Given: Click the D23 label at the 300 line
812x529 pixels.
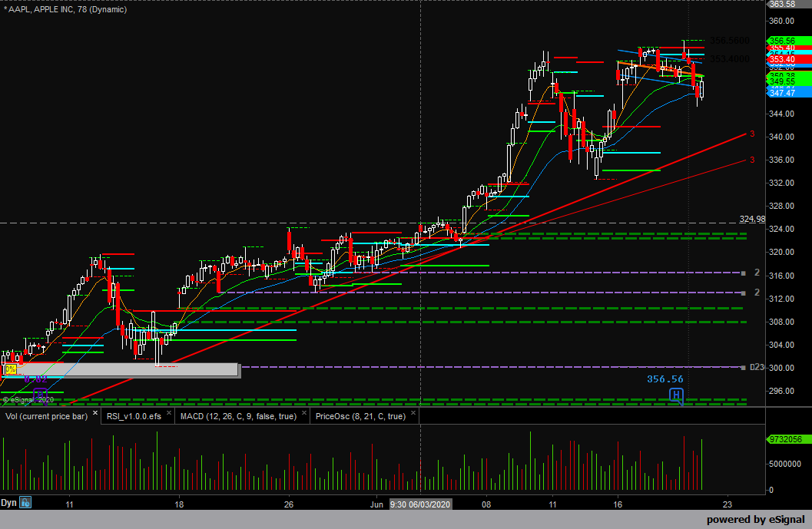Looking at the screenshot, I should pyautogui.click(x=757, y=367).
